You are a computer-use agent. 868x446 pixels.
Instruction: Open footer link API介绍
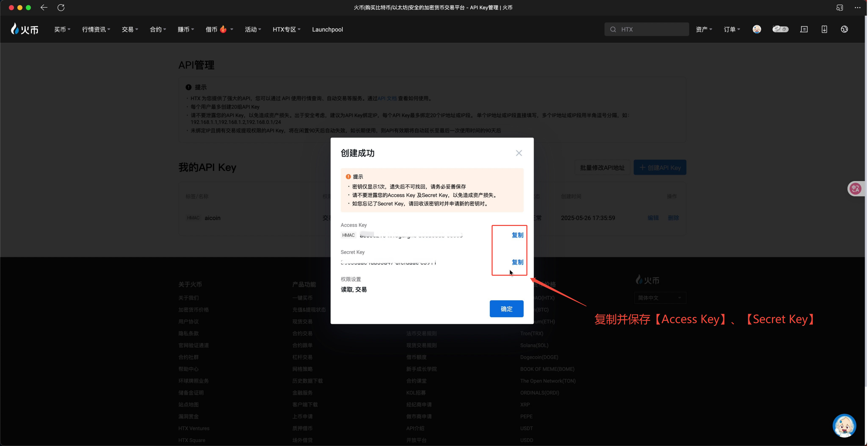415,429
